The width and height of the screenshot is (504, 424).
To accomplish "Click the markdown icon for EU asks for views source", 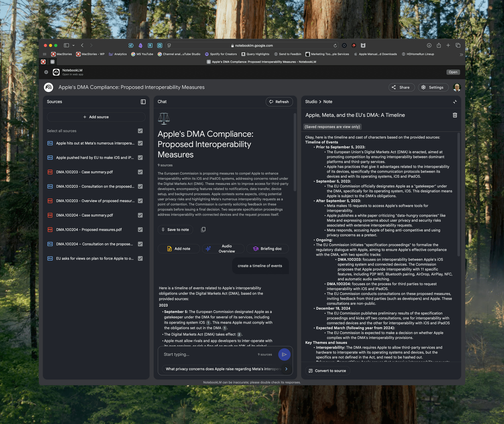I will 50,258.
